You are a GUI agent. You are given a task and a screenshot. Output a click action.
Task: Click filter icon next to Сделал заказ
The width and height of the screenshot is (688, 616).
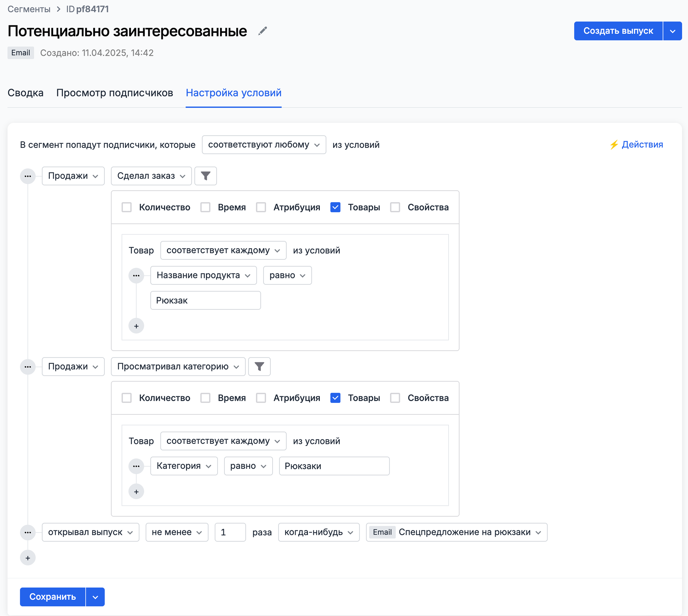pyautogui.click(x=206, y=176)
